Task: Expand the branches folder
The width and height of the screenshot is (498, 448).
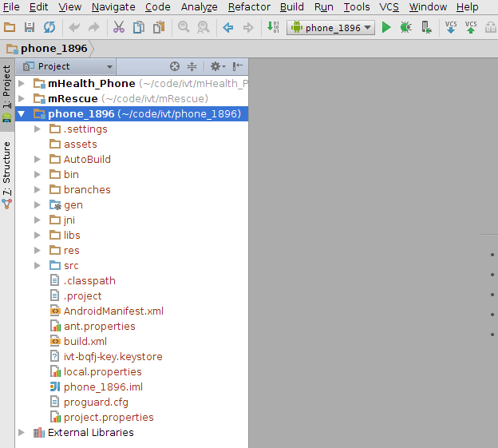Action: coord(38,190)
